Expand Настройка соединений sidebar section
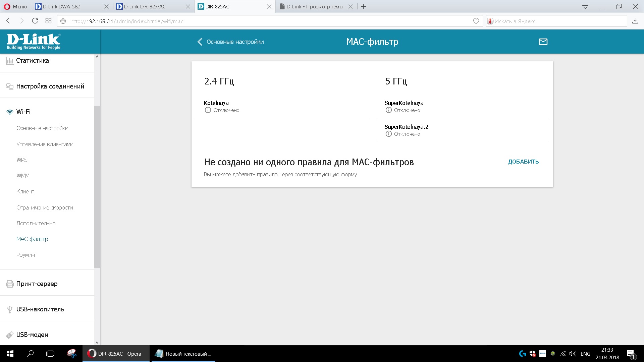 [x=50, y=86]
